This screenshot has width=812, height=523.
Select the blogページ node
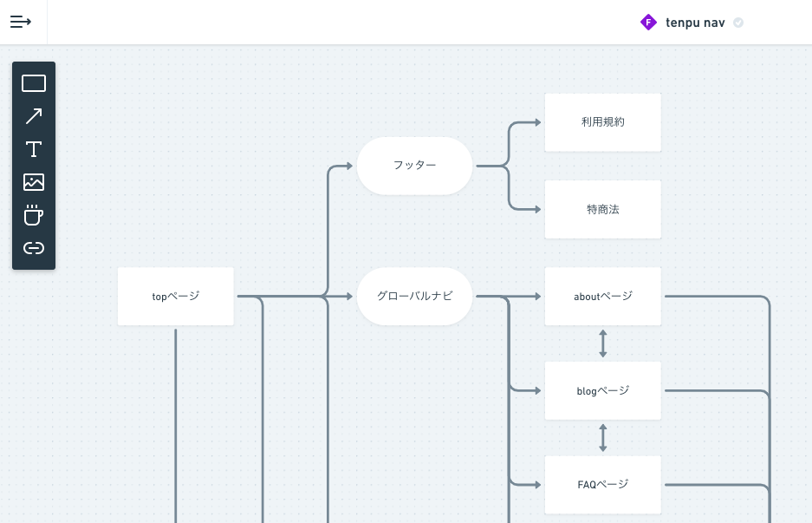(603, 391)
